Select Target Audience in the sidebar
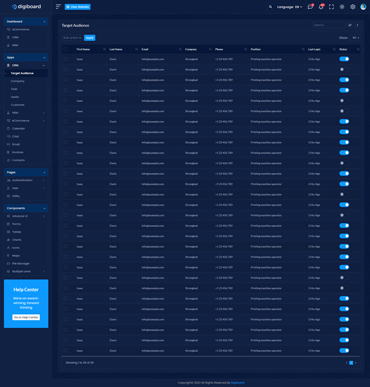The width and height of the screenshot is (370, 387). coord(22,73)
